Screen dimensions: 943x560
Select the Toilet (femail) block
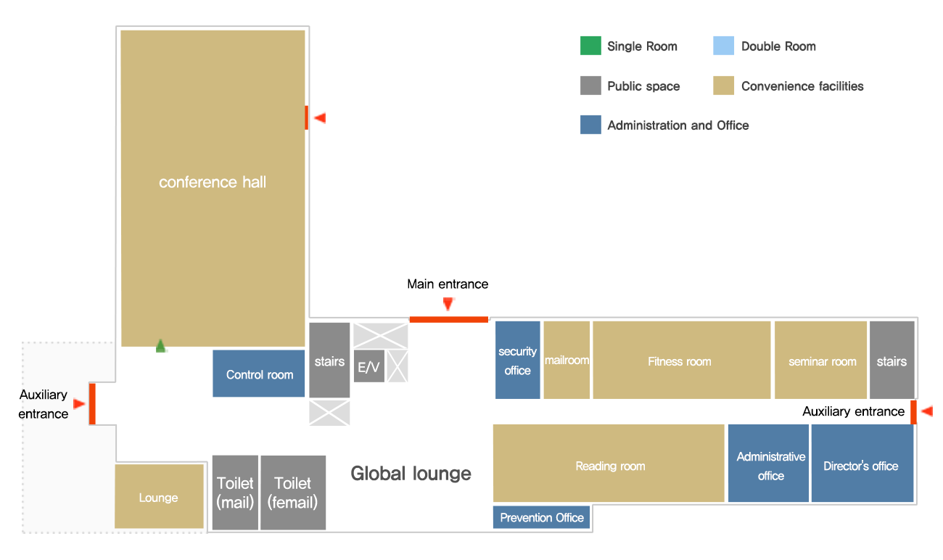point(293,493)
